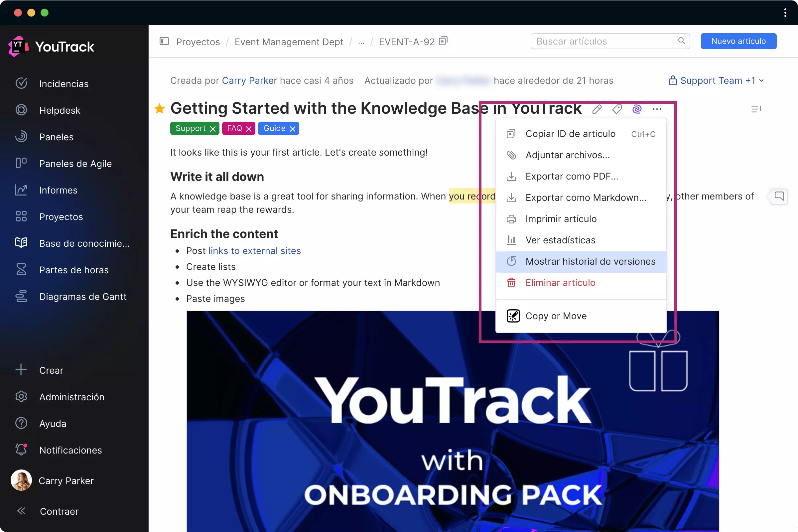The image size is (798, 532).
Task: Toggle the sidebar tree panel icon
Action: click(x=164, y=41)
